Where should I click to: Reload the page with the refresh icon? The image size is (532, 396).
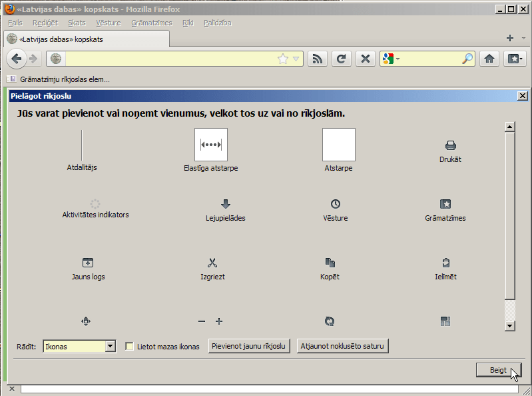coord(342,59)
